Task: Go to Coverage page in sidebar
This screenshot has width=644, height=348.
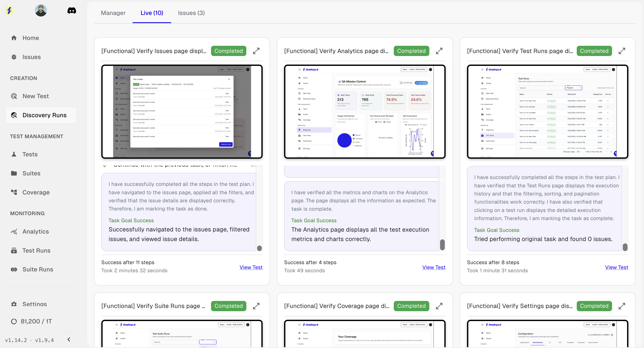Action: (36, 192)
